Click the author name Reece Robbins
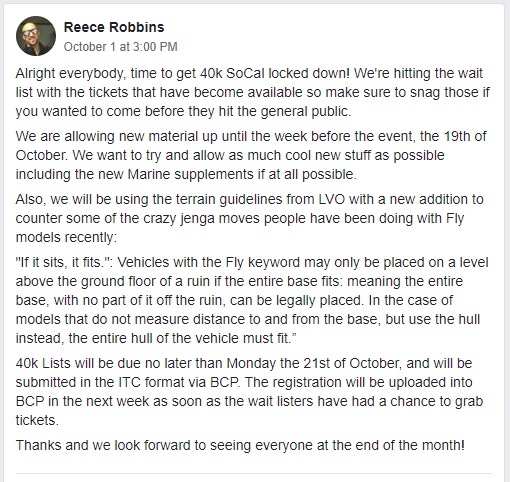The height and width of the screenshot is (482, 510). click(114, 27)
